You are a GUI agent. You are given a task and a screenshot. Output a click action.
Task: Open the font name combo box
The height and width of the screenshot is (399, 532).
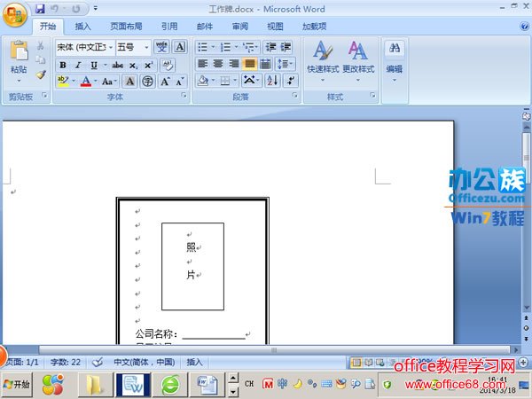click(85, 47)
